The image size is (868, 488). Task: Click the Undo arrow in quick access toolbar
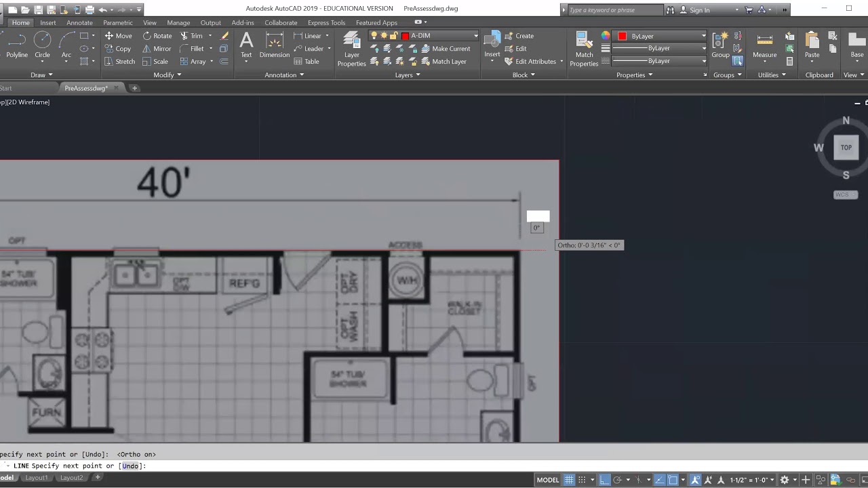[x=102, y=9]
